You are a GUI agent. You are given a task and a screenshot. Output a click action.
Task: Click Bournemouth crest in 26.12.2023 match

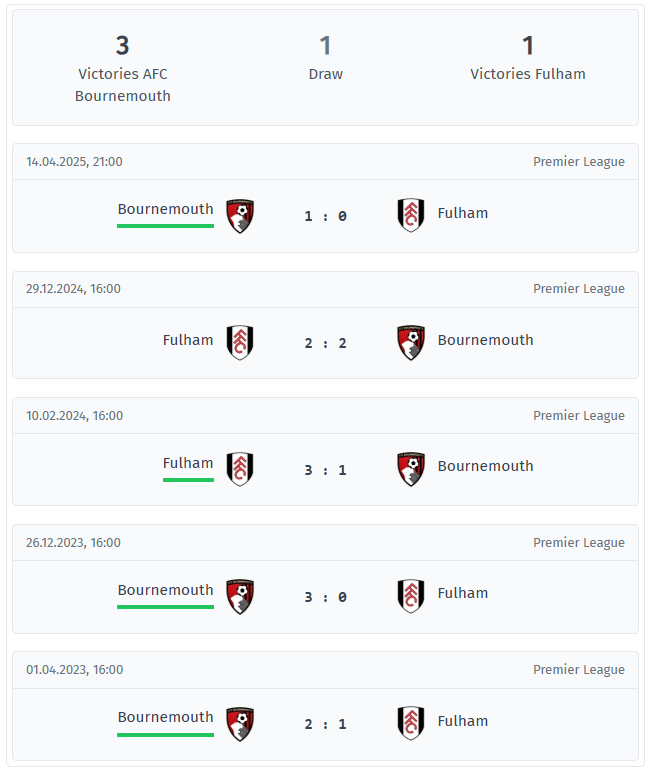pyautogui.click(x=240, y=596)
